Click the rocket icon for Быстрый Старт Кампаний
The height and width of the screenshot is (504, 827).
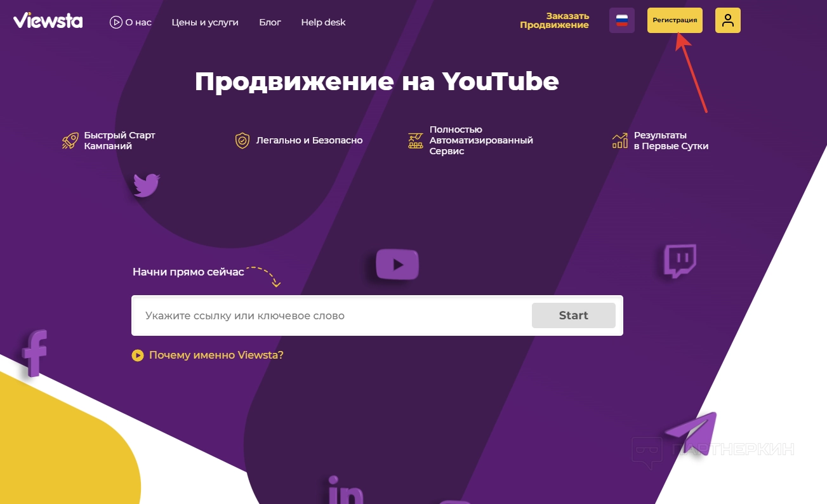click(70, 141)
